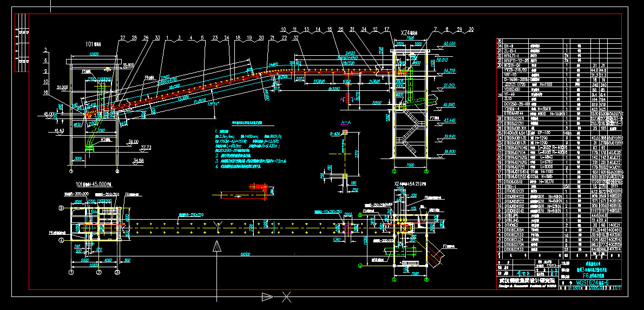The width and height of the screenshot is (644, 310).
Task: Select the 148m quantity cell in parts list
Action: (x=567, y=133)
